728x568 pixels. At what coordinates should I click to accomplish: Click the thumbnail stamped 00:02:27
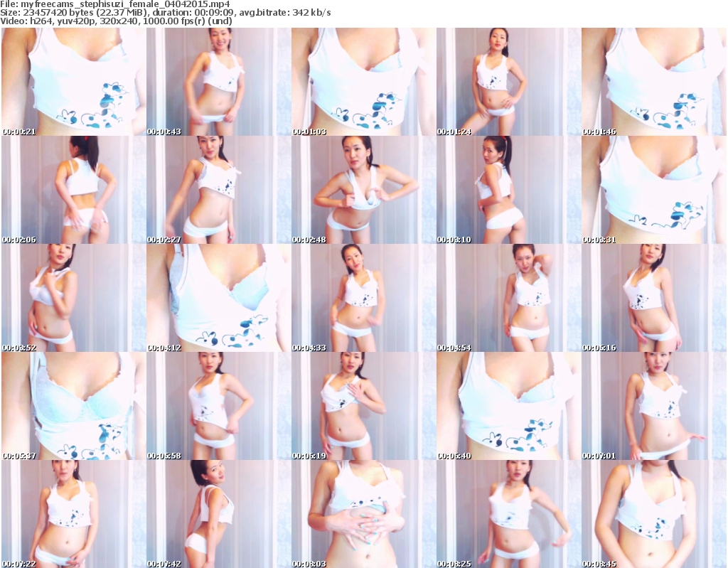pyautogui.click(x=219, y=190)
